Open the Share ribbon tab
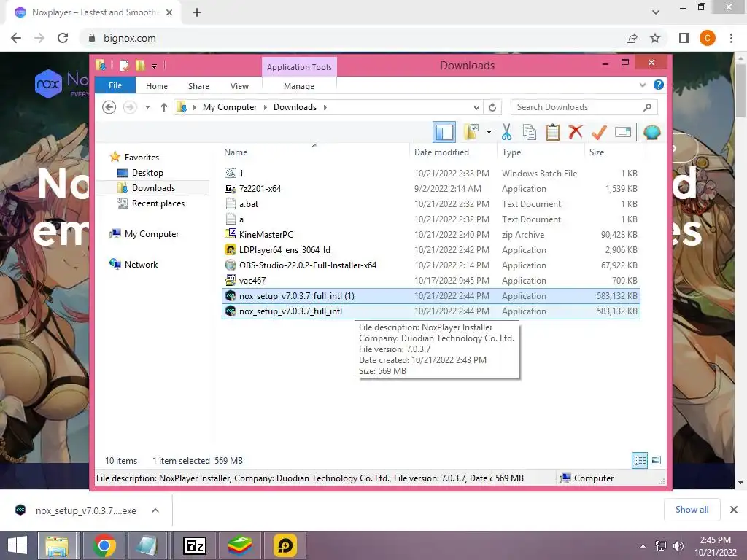This screenshot has width=747, height=560. (x=198, y=86)
